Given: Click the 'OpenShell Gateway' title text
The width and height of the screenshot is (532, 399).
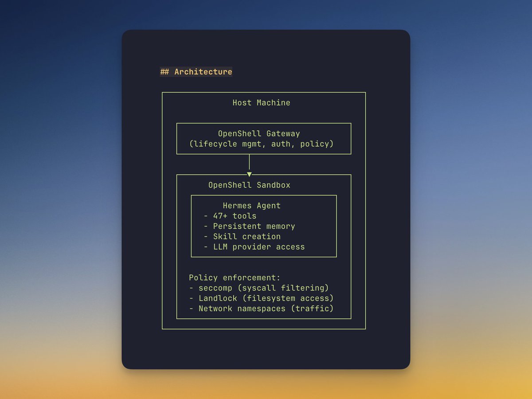Looking at the screenshot, I should pos(259,133).
